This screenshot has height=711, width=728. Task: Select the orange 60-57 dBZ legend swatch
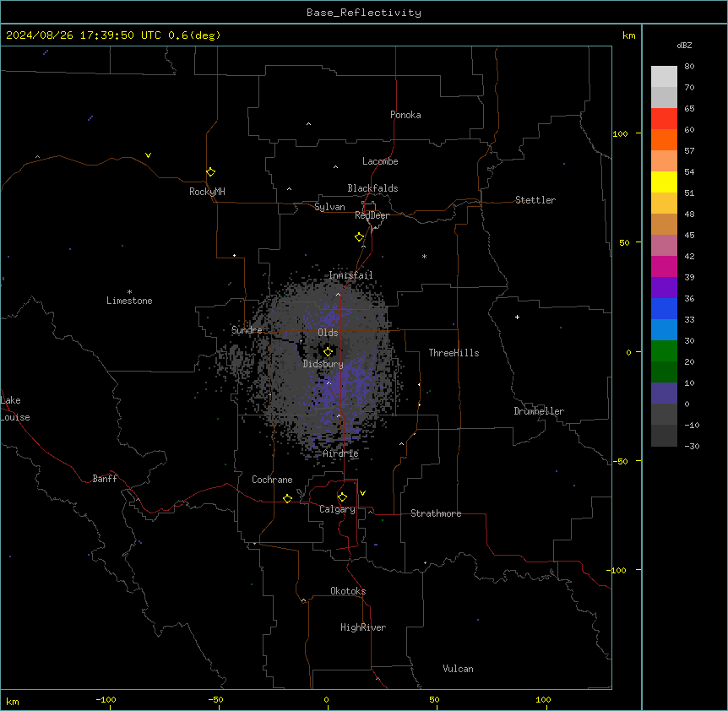[664, 139]
